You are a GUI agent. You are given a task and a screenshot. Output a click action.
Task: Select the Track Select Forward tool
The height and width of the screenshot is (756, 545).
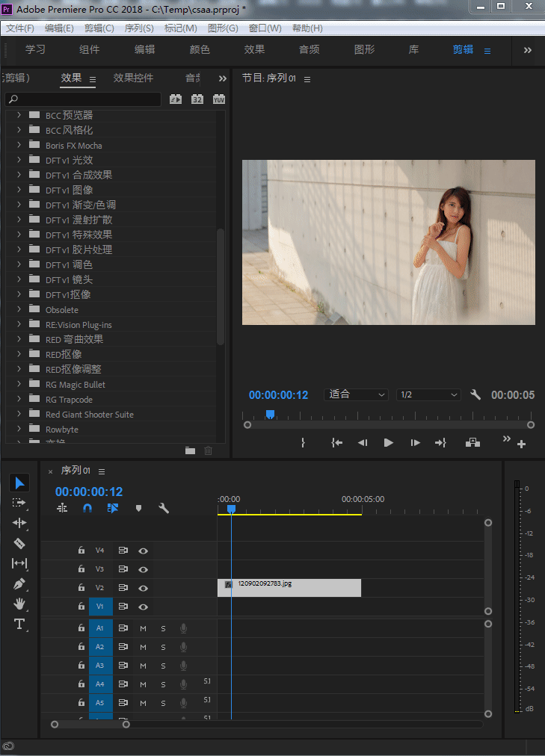pyautogui.click(x=19, y=503)
